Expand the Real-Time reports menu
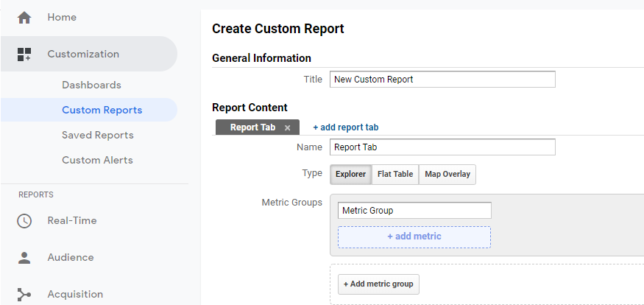The image size is (644, 305). click(x=72, y=220)
